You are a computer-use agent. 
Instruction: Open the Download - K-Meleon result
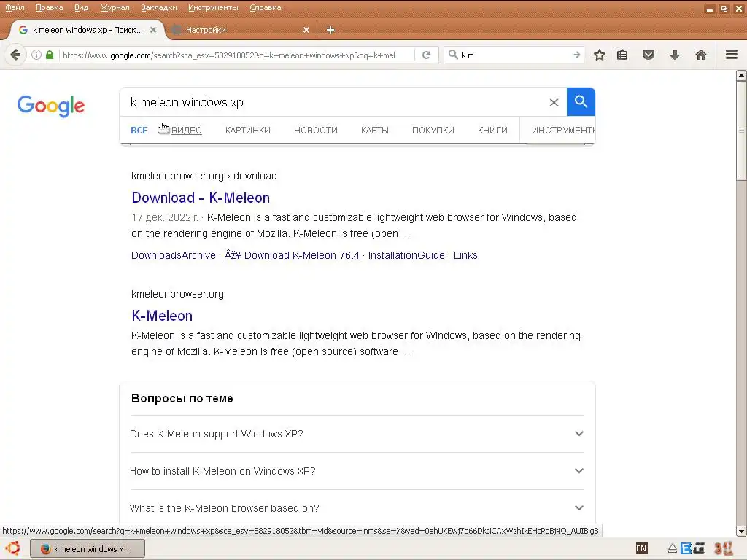point(201,197)
